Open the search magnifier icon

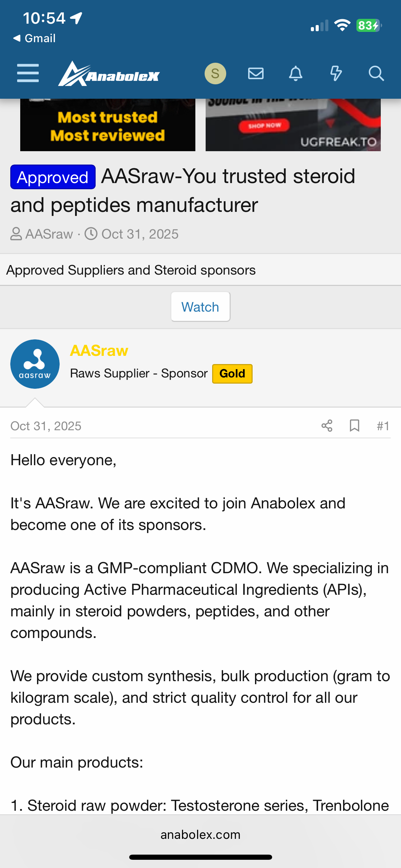(x=376, y=73)
